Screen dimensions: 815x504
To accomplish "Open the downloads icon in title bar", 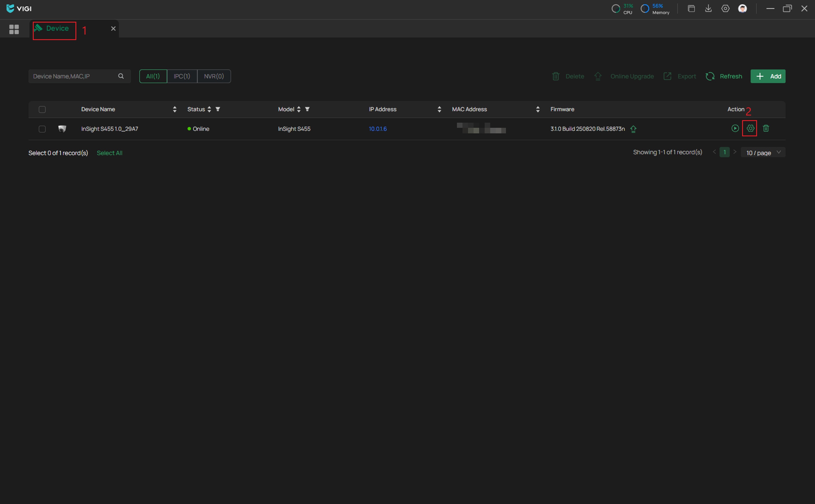I will [708, 9].
